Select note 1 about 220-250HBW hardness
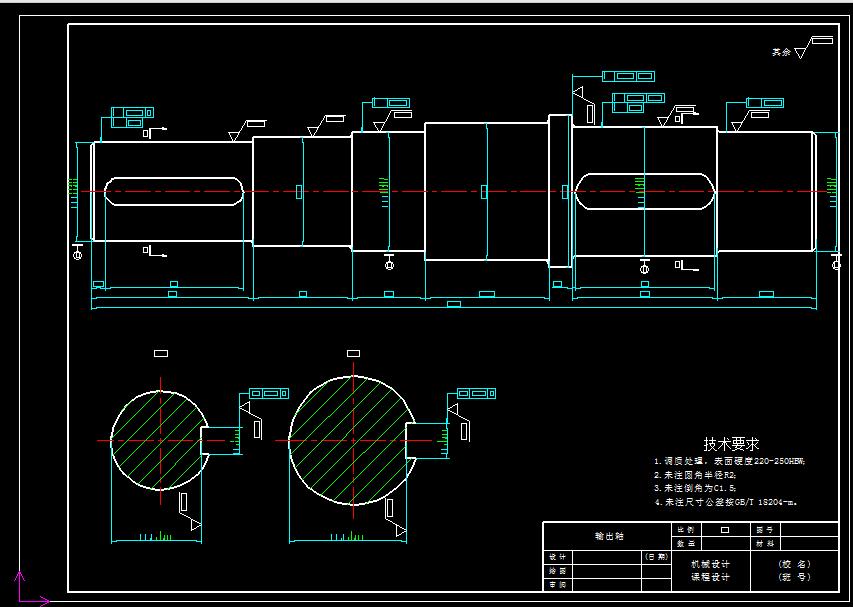 (x=729, y=461)
